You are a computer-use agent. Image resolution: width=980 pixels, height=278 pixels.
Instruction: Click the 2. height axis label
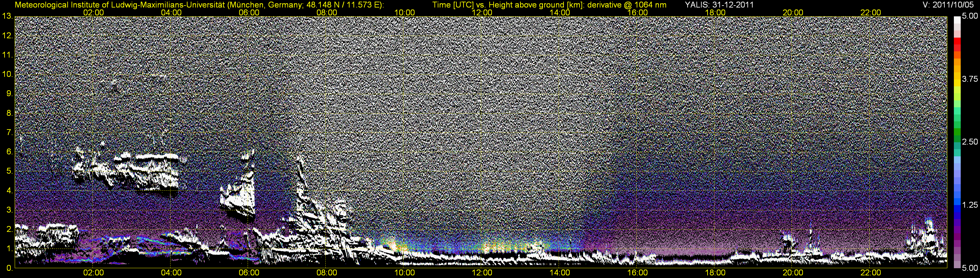point(9,229)
